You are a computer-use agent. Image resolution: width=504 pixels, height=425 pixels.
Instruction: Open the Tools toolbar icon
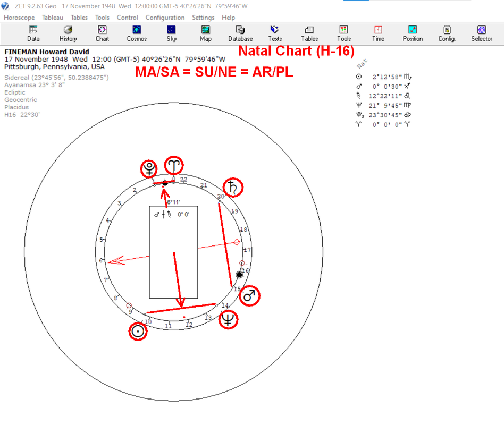pyautogui.click(x=343, y=33)
